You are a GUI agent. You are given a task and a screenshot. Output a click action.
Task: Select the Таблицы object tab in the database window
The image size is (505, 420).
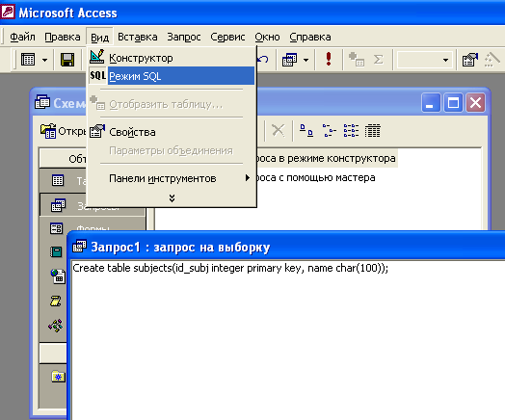tap(64, 180)
